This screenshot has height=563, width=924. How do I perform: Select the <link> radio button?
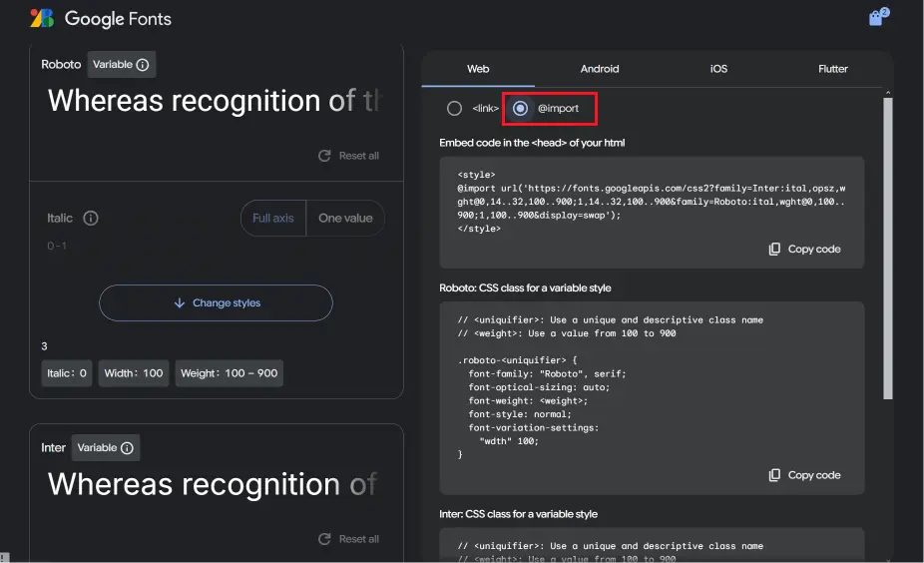(x=455, y=108)
